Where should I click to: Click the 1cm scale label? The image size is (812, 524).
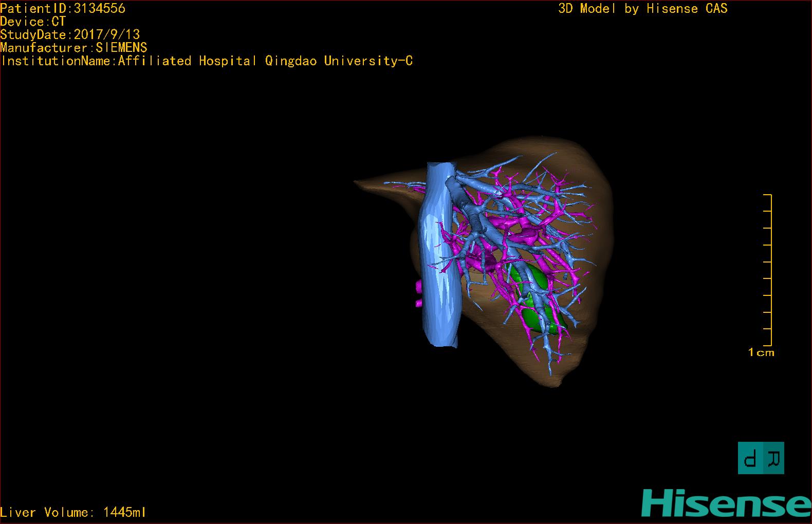[761, 352]
